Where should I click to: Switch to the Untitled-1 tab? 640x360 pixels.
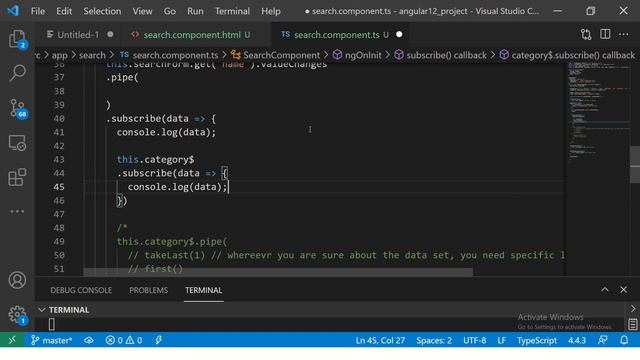point(78,35)
